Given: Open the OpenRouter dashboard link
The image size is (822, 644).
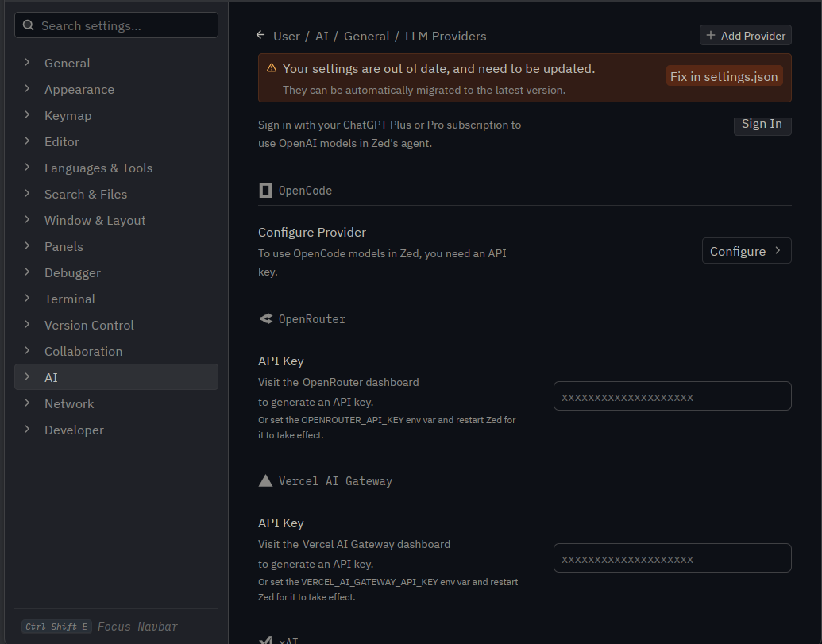Looking at the screenshot, I should [361, 382].
